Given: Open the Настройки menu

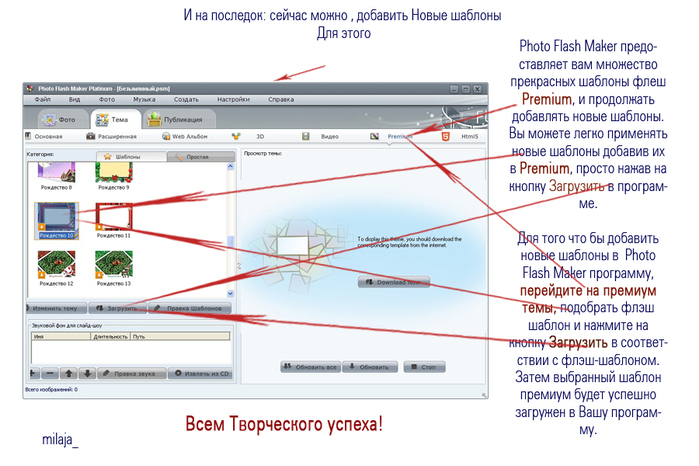Looking at the screenshot, I should (233, 99).
